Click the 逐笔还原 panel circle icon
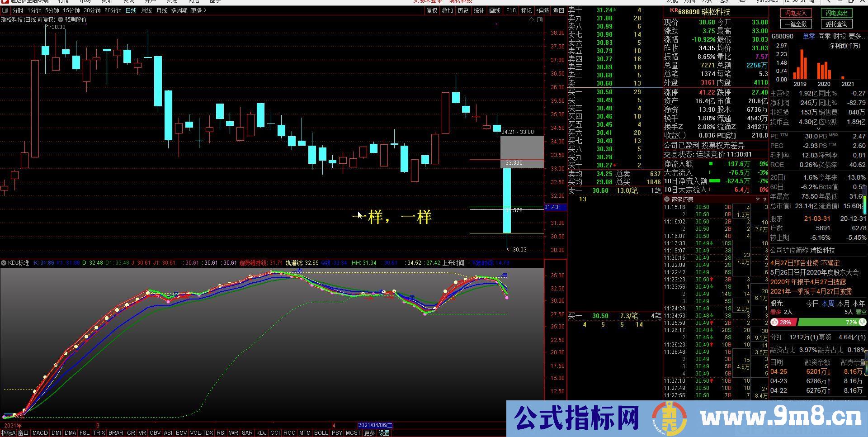Screen dimensions: 868x437 pyautogui.click(x=667, y=199)
